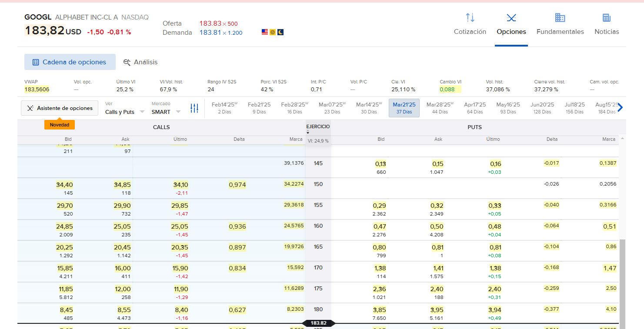The image size is (644, 329).
Task: Select the Mar07'25 expiration
Action: click(x=332, y=108)
